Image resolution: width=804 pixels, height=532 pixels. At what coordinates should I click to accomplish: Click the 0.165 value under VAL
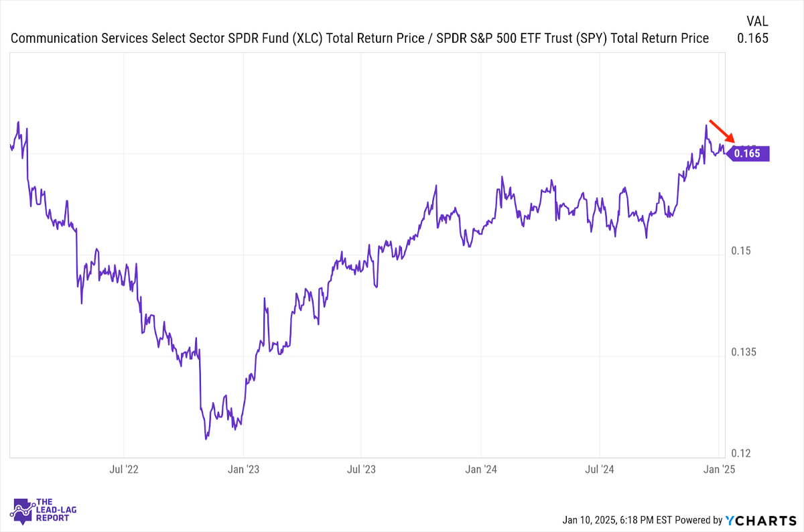click(x=752, y=38)
